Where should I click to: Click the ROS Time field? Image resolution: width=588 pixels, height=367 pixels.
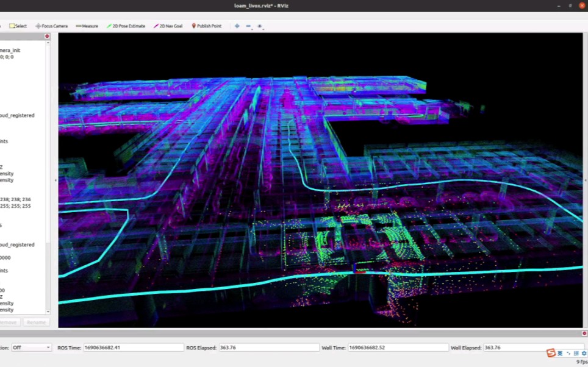[133, 347]
